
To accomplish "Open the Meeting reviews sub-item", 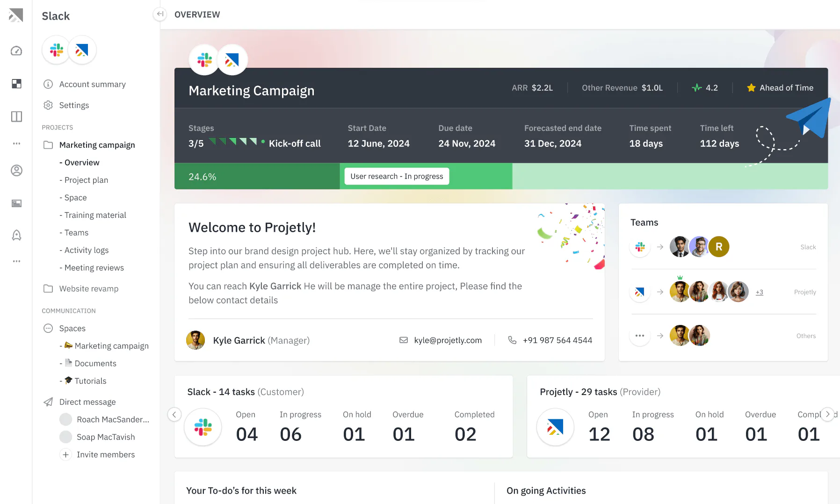I will click(94, 268).
